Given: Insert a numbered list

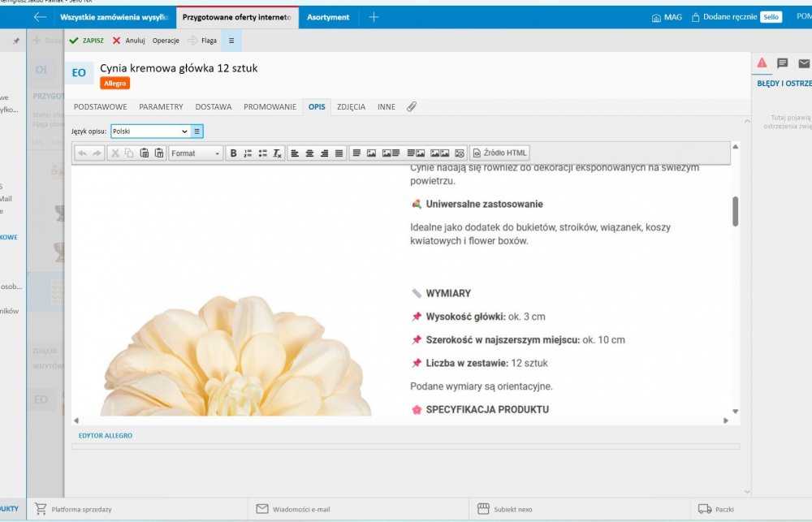Looking at the screenshot, I should 248,153.
